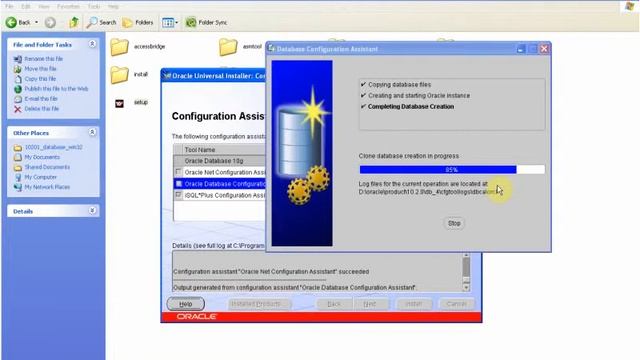
Task: Click the Folder Sync toolbar button
Action: point(206,22)
